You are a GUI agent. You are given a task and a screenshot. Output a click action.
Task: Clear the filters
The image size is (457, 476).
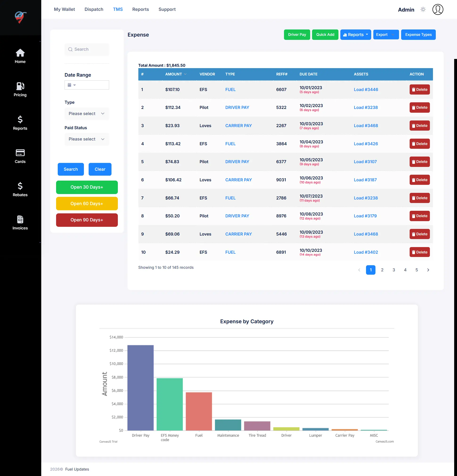click(x=100, y=169)
